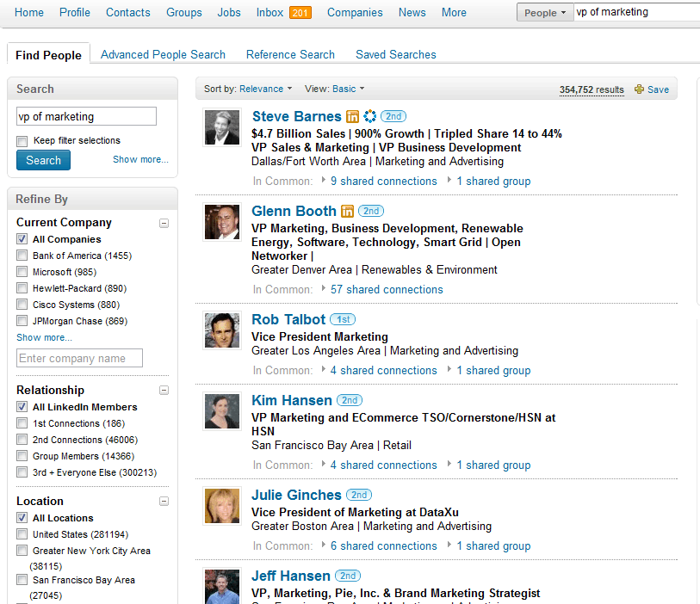Collapse the Current Company section
700x604 pixels.
tap(164, 223)
